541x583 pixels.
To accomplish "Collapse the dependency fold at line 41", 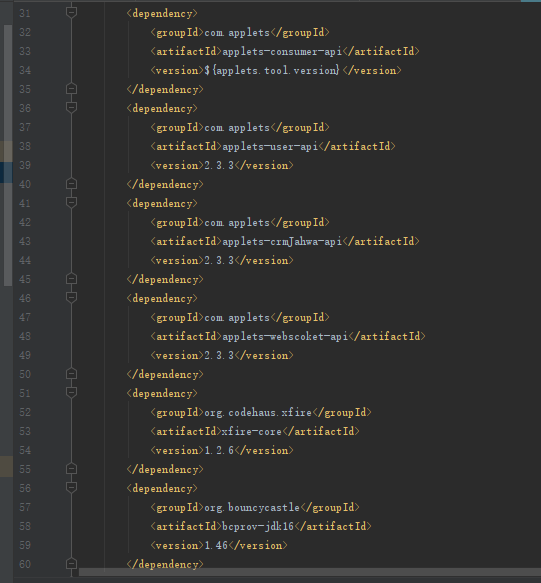I will pyautogui.click(x=71, y=202).
